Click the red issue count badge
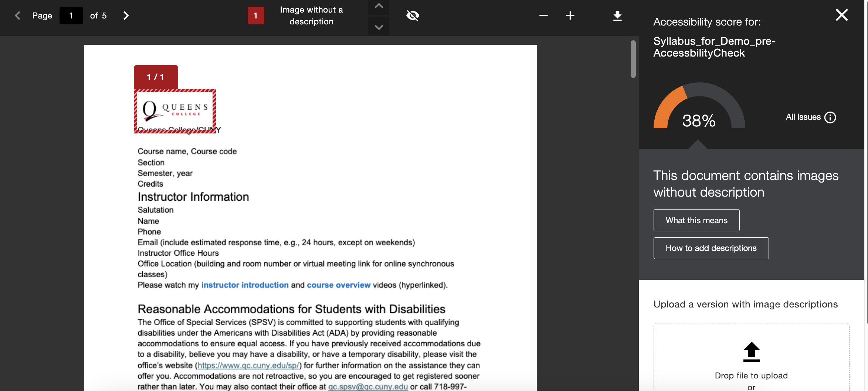868x391 pixels. (x=255, y=16)
